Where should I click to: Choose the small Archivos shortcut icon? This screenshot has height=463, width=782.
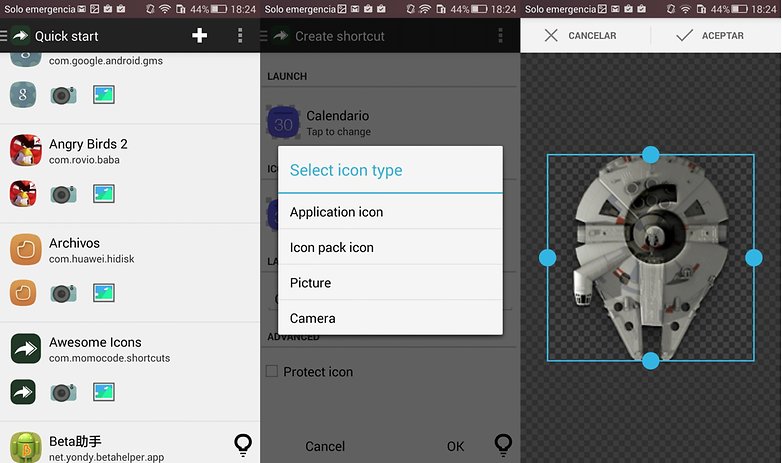click(23, 292)
